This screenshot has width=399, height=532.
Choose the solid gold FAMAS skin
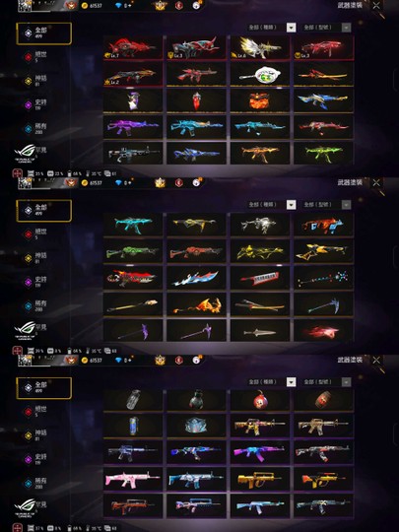tap(260, 479)
